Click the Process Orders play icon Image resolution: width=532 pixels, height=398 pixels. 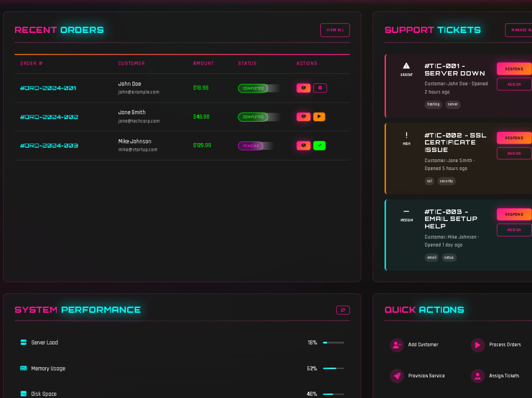(x=477, y=345)
